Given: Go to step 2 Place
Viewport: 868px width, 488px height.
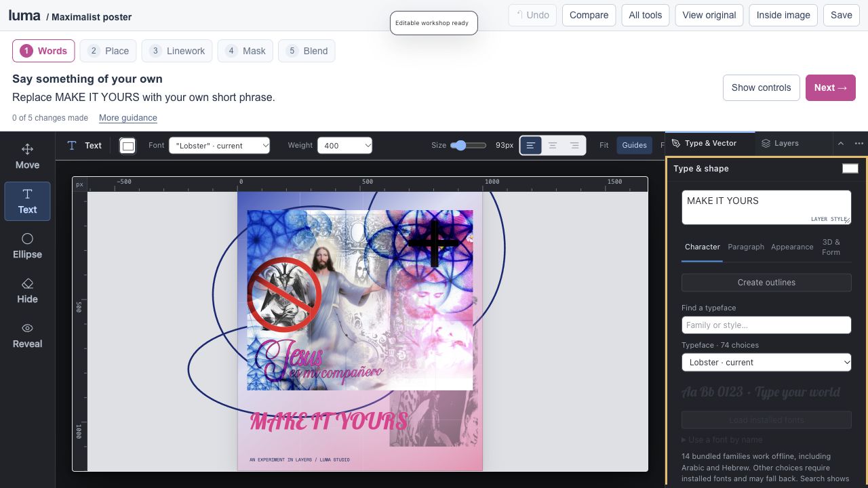Looking at the screenshot, I should (x=108, y=51).
